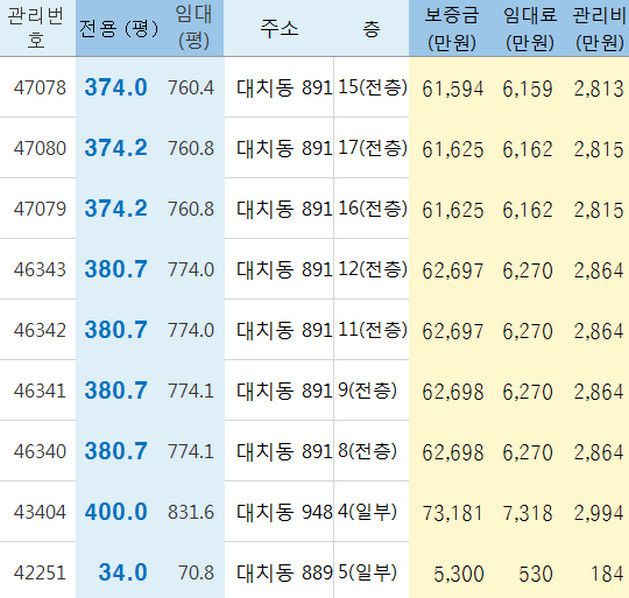Click deposit value 5,300

[459, 574]
